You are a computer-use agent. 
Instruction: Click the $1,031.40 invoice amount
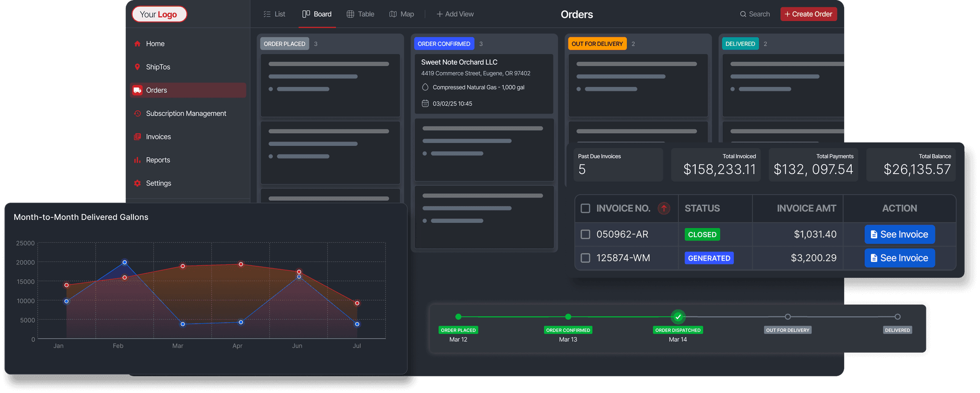[815, 234]
